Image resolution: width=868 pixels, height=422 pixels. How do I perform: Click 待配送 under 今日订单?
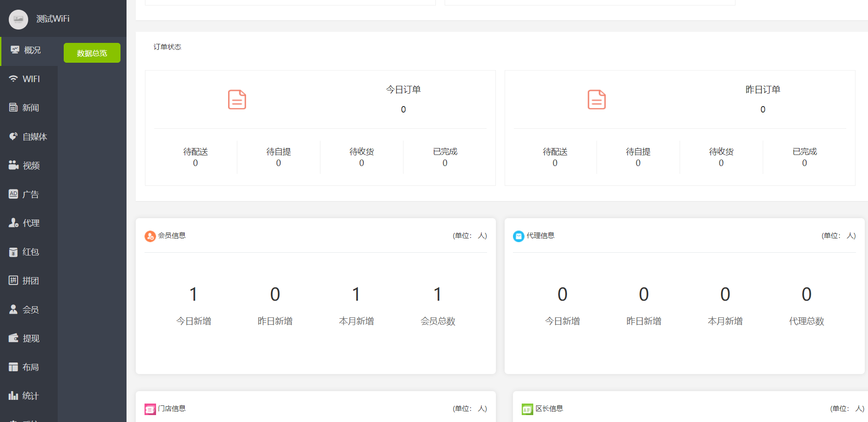point(195,152)
